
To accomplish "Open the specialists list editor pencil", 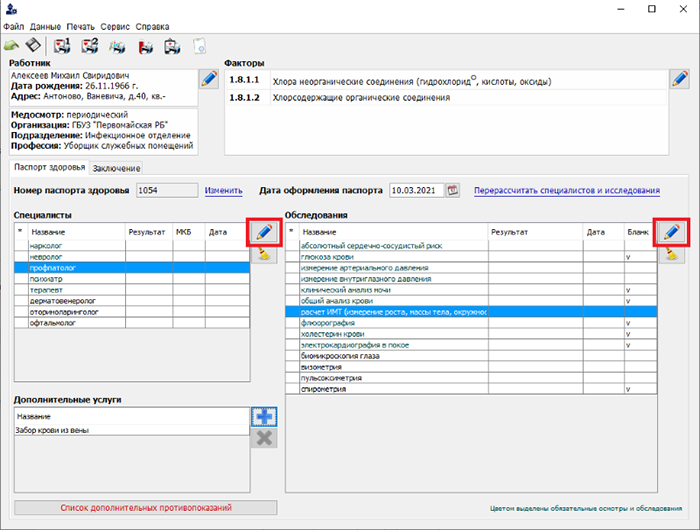I will pos(264,232).
